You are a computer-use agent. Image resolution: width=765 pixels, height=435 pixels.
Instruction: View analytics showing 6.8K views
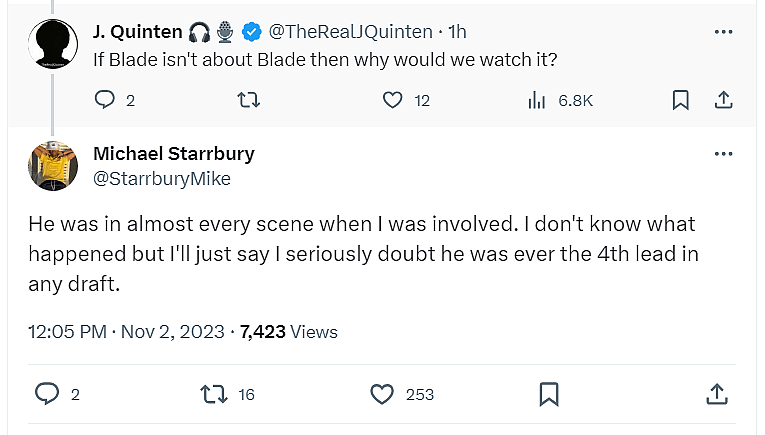537,100
